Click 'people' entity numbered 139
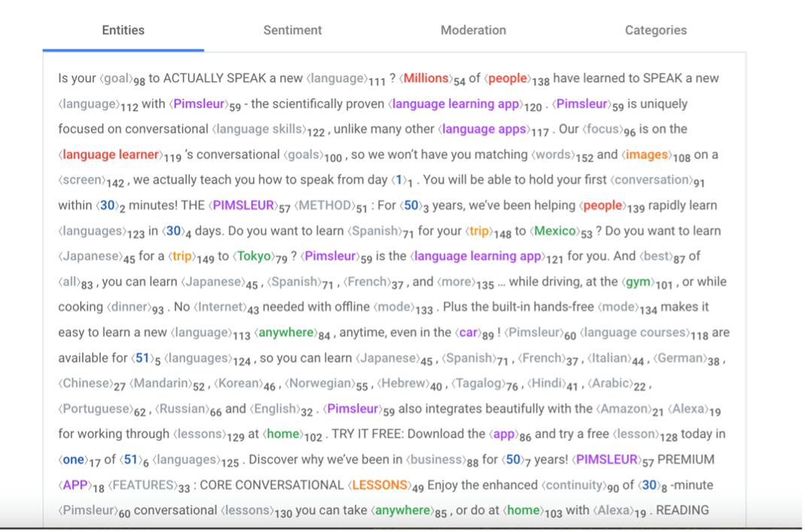Screen dimensions: 804x532 click(x=602, y=206)
